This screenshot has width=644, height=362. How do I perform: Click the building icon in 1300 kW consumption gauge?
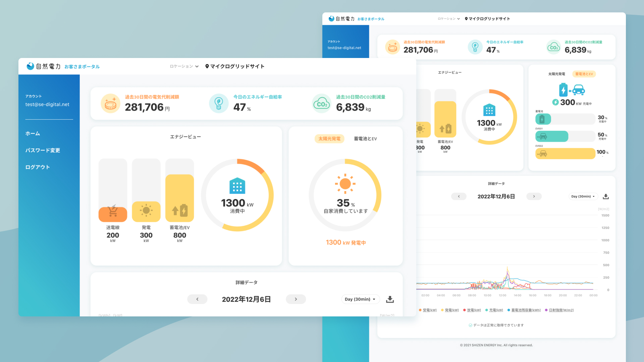tap(237, 186)
